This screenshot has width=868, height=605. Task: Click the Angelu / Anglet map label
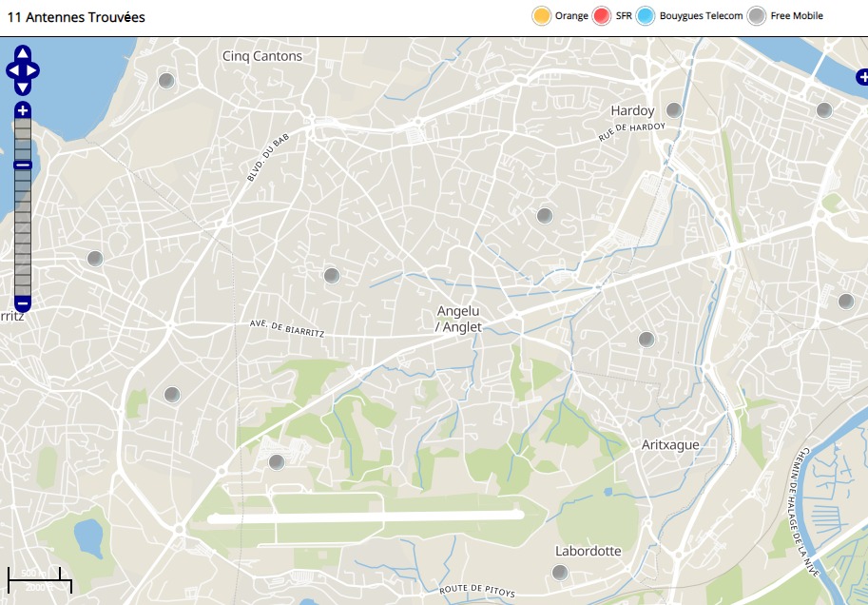click(458, 319)
